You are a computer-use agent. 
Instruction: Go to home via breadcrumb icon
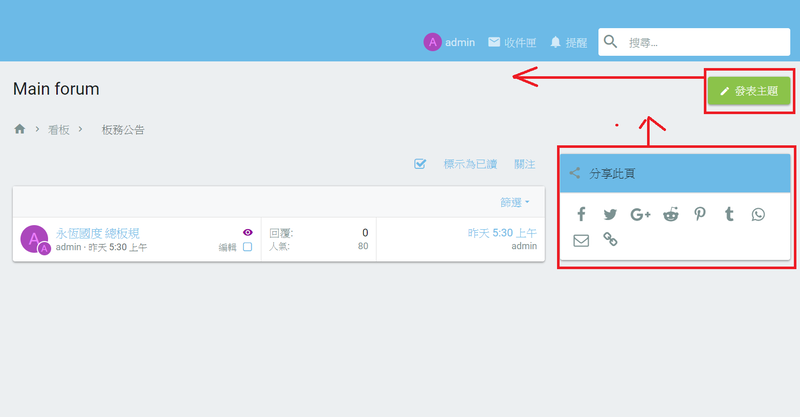click(19, 129)
